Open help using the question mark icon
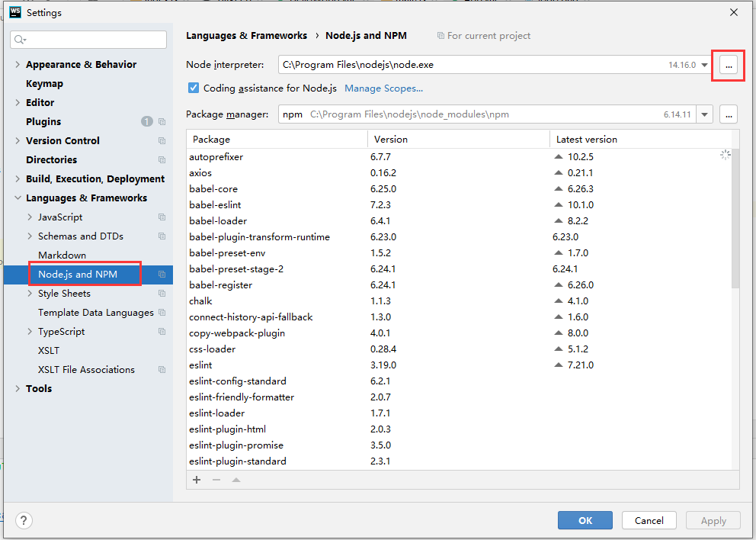Image resolution: width=756 pixels, height=540 pixels. [23, 520]
